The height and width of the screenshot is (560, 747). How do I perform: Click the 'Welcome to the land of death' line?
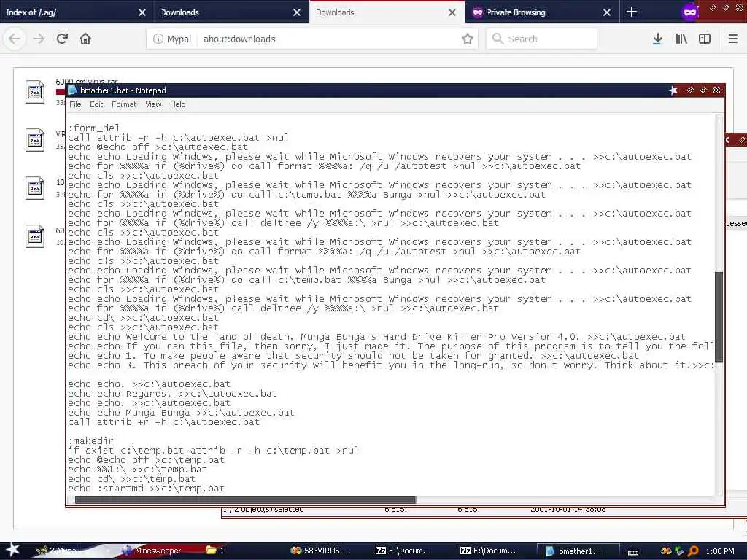(x=376, y=337)
